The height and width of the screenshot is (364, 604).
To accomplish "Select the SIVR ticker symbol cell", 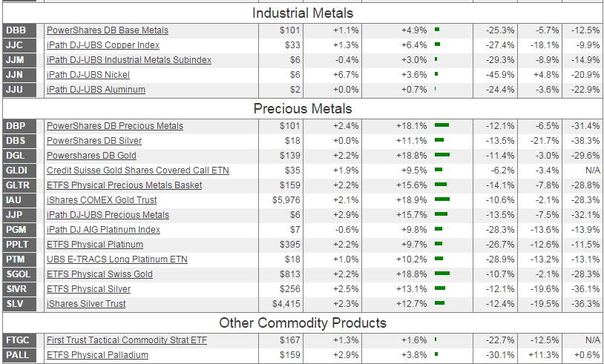I will point(16,289).
